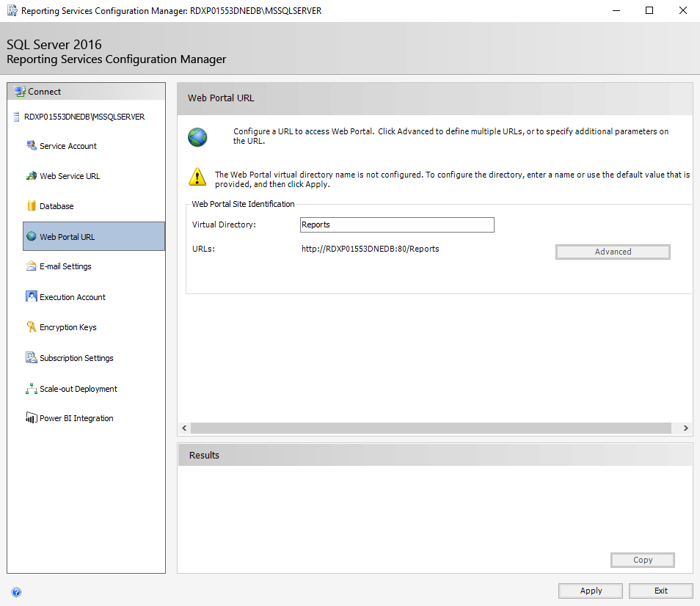This screenshot has height=606, width=700.
Task: Click the horizontal scrollbar left arrow
Action: (x=184, y=428)
